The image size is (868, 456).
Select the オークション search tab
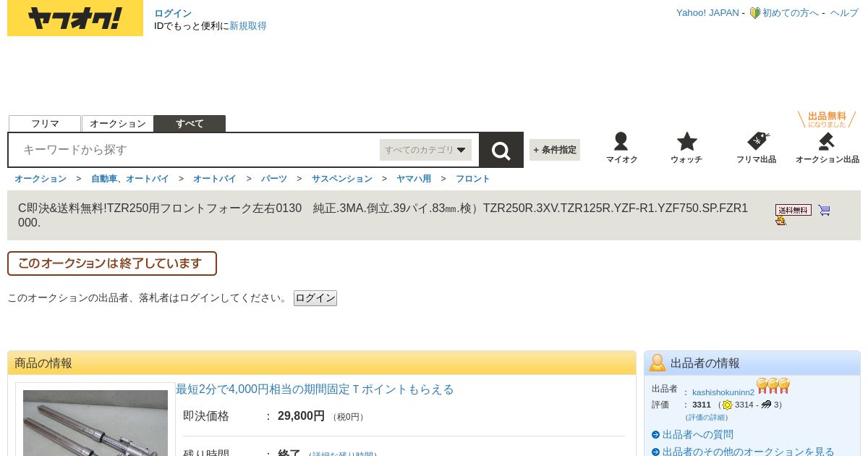tap(118, 124)
